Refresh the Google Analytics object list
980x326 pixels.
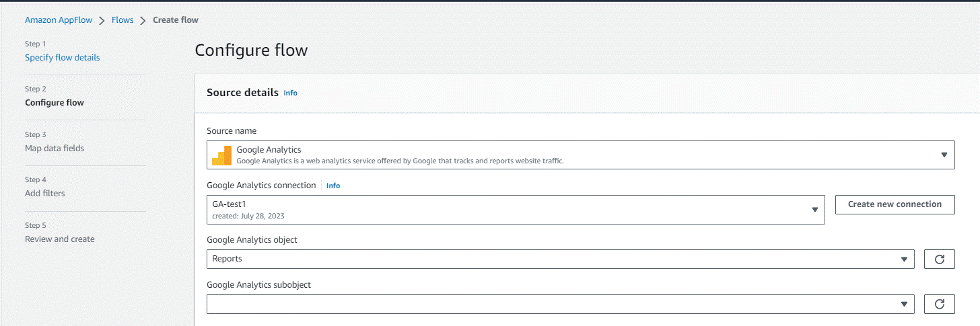[940, 259]
